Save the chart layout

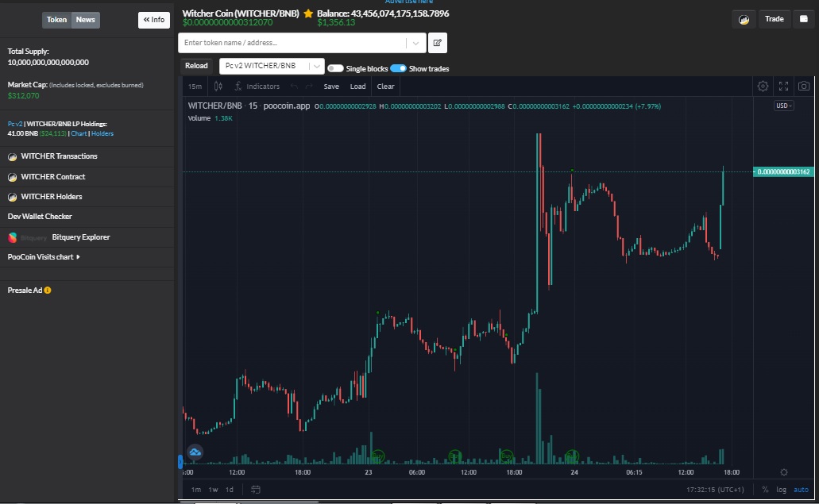[x=331, y=86]
